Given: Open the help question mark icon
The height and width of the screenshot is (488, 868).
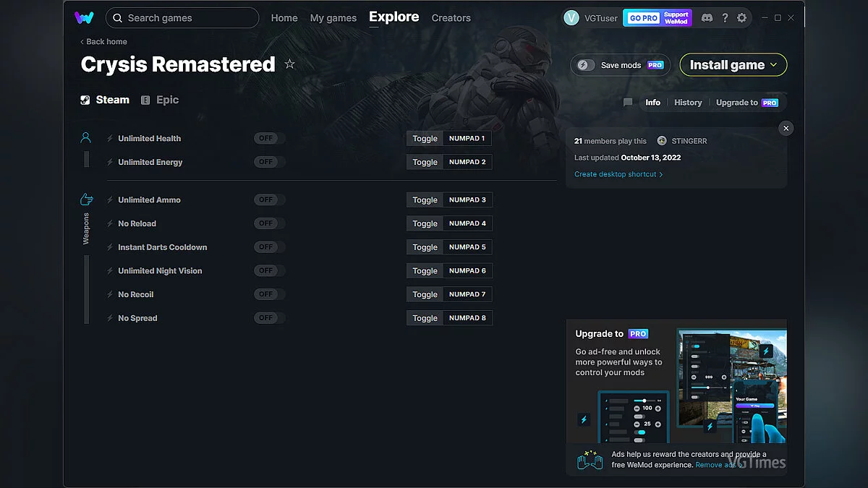Looking at the screenshot, I should click(x=725, y=18).
